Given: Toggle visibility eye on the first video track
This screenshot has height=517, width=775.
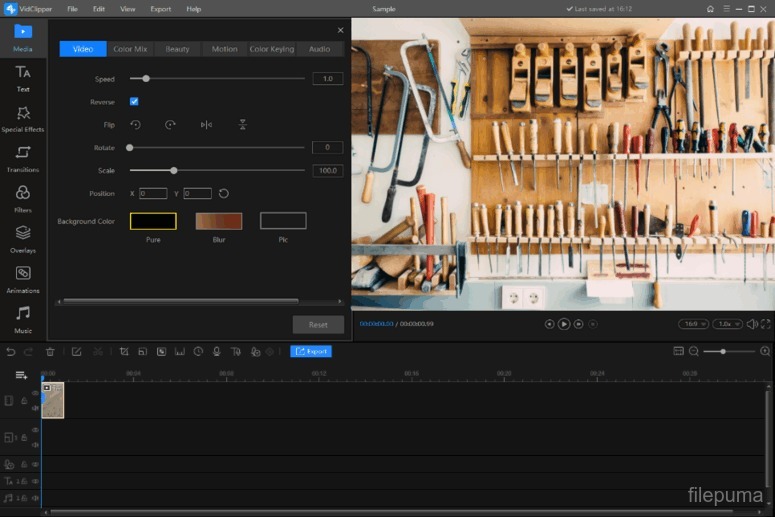Looking at the screenshot, I should click(x=35, y=393).
